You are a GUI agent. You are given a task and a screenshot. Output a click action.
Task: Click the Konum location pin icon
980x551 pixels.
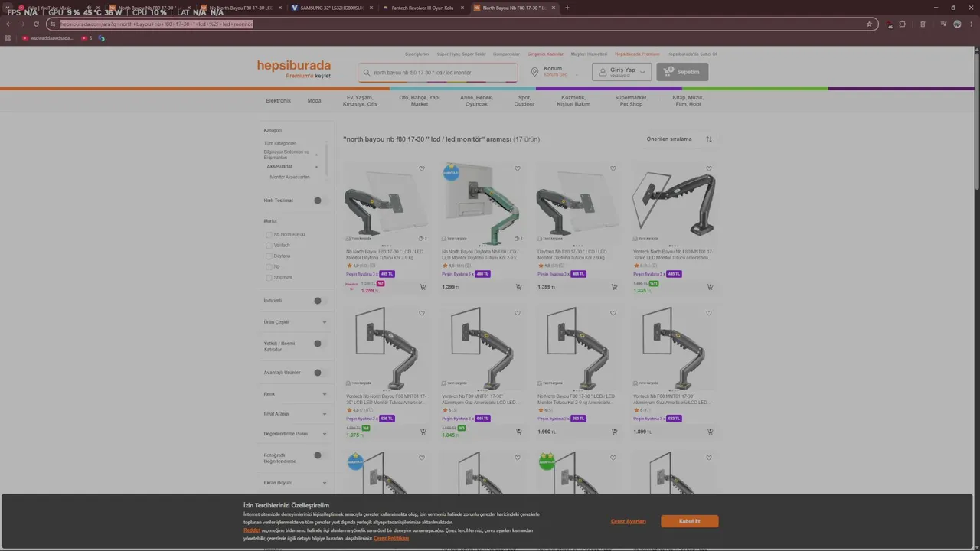(x=534, y=72)
